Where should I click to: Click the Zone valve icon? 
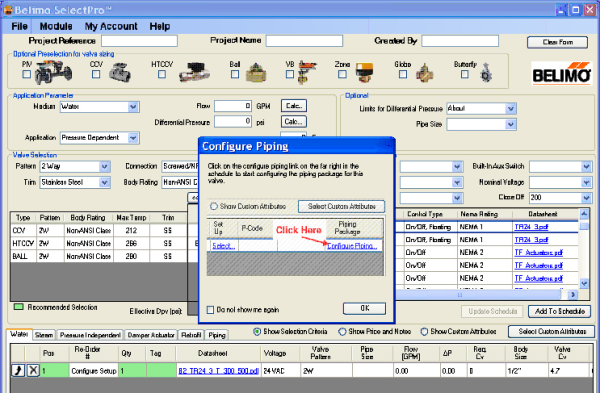(364, 72)
